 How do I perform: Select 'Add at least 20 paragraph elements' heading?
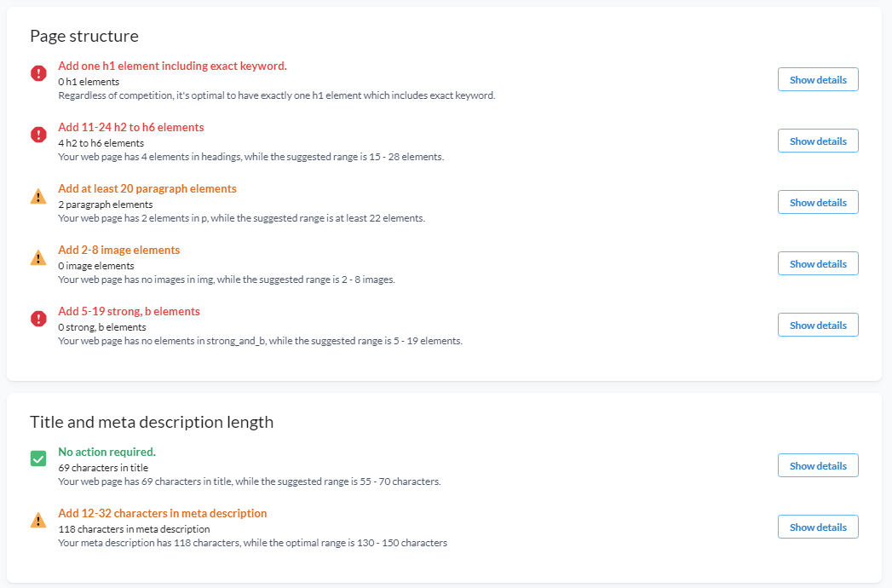tap(147, 189)
